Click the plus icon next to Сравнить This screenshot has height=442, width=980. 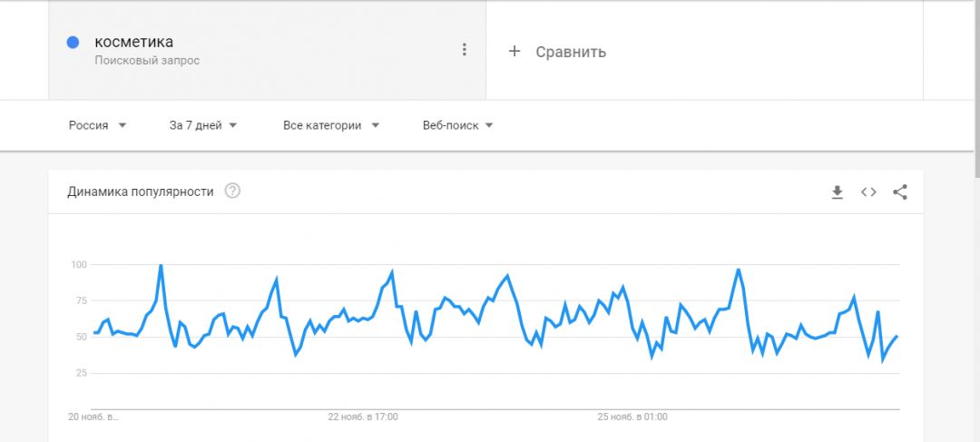[514, 51]
